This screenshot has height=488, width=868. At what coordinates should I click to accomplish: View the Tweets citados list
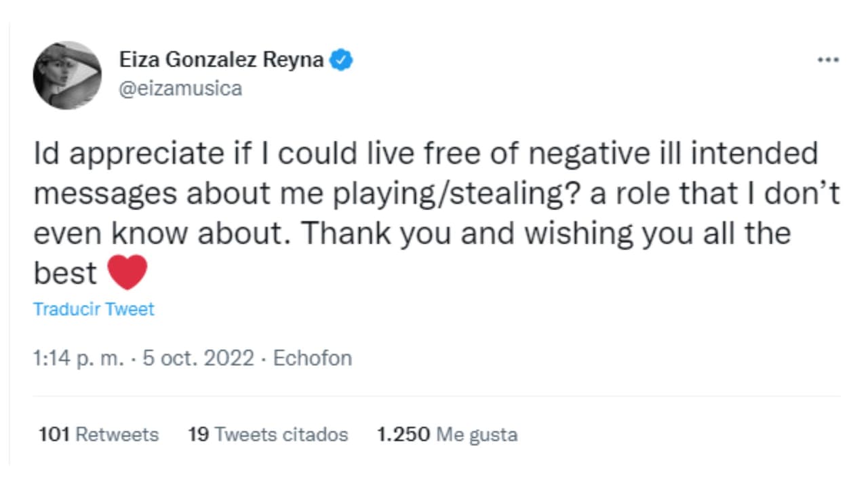(x=281, y=434)
